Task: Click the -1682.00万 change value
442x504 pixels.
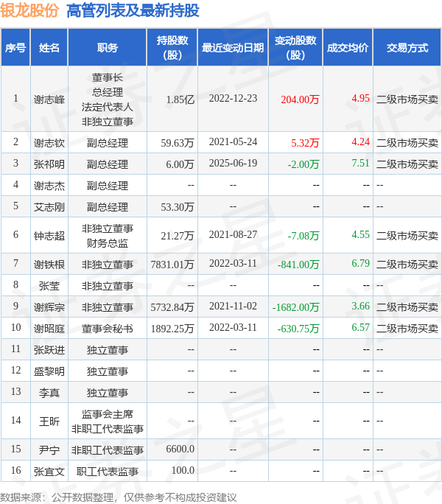Action: point(295,307)
